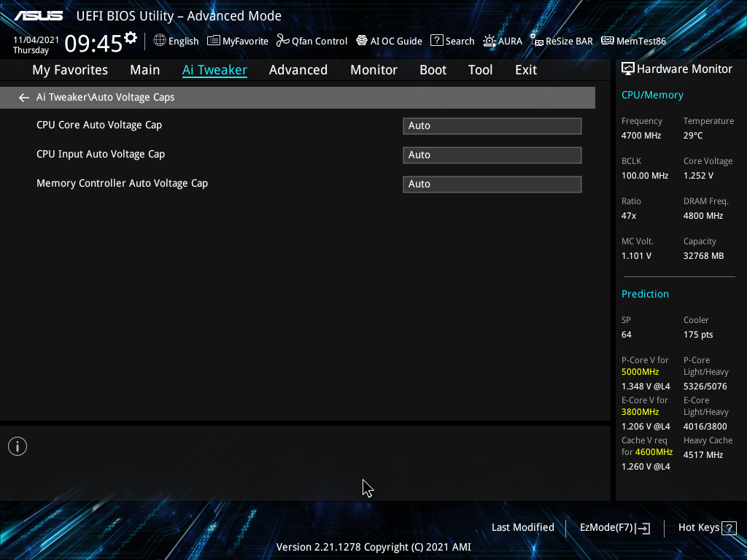Viewport: 747px width, 560px height.
Task: Click the BIOS version copyright text
Action: (373, 547)
